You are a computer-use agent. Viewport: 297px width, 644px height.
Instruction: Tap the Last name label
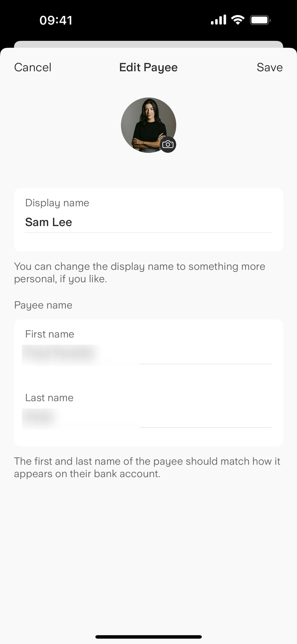[x=49, y=398]
